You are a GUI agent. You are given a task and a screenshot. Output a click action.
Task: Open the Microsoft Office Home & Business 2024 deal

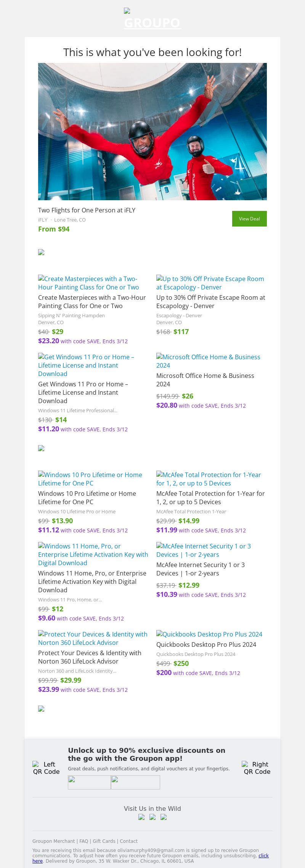[205, 380]
